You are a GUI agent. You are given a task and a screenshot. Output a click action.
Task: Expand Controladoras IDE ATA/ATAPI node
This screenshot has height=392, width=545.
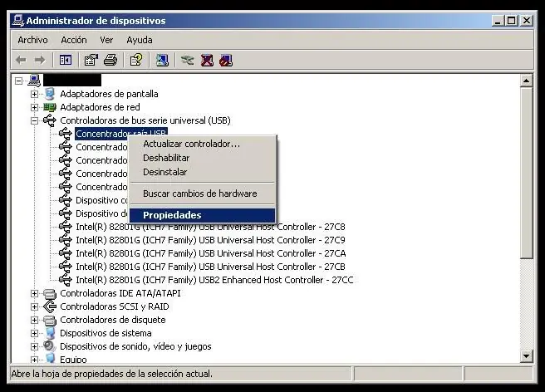pyautogui.click(x=34, y=293)
